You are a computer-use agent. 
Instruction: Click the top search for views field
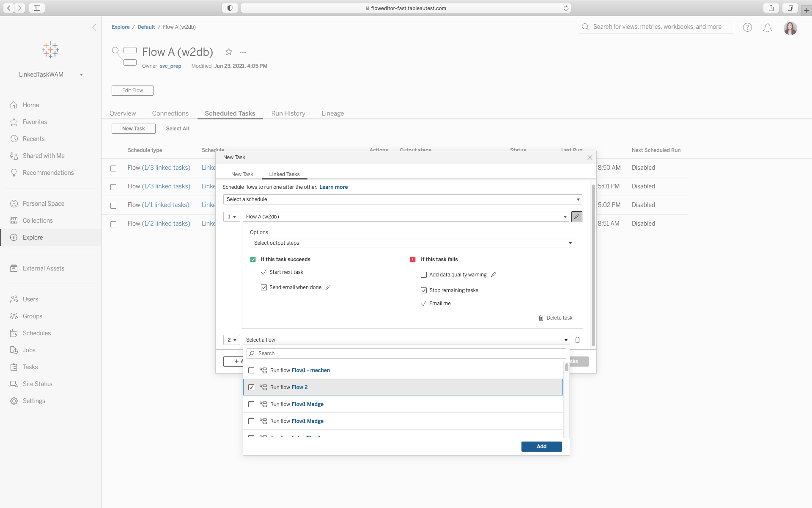(x=656, y=27)
